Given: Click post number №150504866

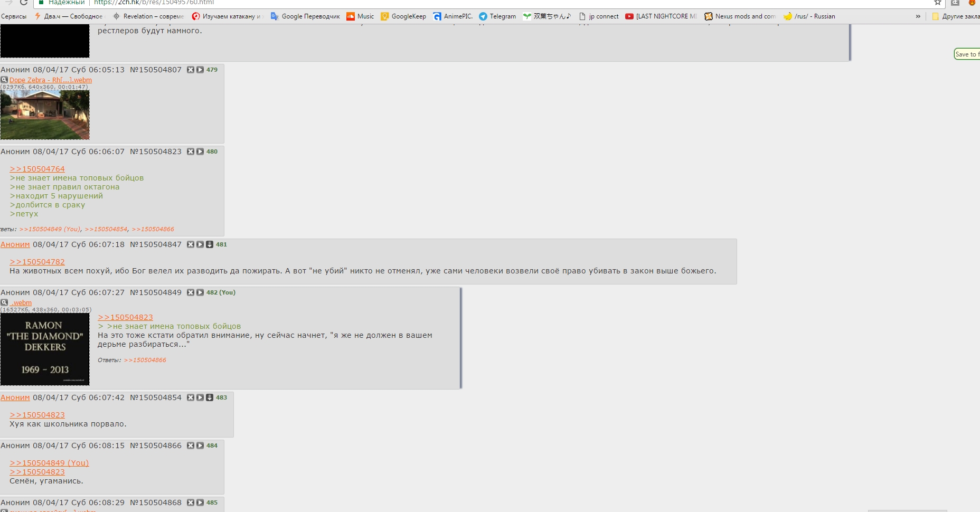Looking at the screenshot, I should coord(156,445).
